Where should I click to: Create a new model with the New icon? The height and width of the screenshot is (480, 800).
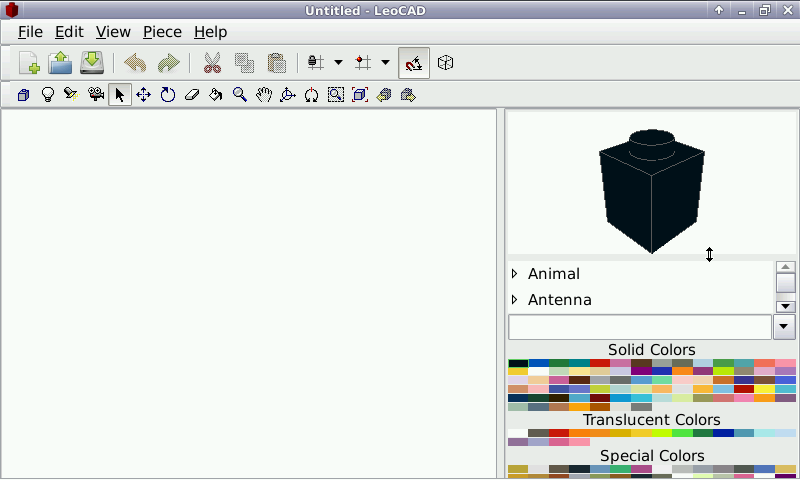(x=29, y=63)
